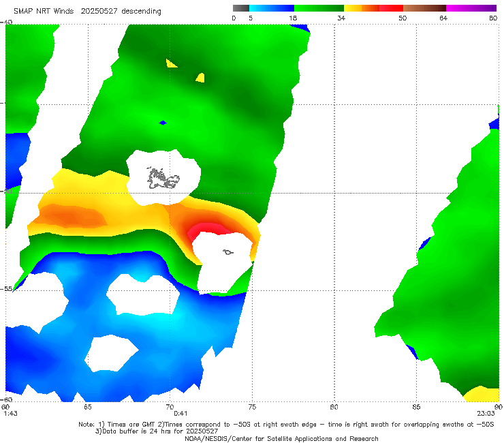504x443 pixels.
Task: Click the swath time '0:41' below longitude 70
Action: click(x=180, y=414)
